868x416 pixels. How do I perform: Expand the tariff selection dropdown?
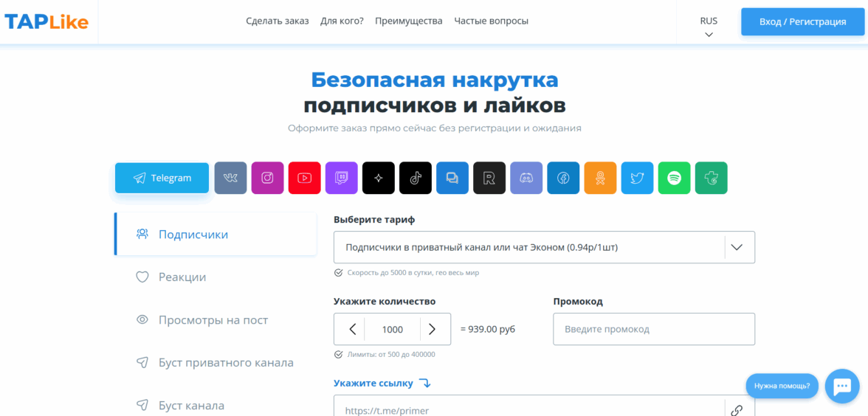click(x=736, y=247)
